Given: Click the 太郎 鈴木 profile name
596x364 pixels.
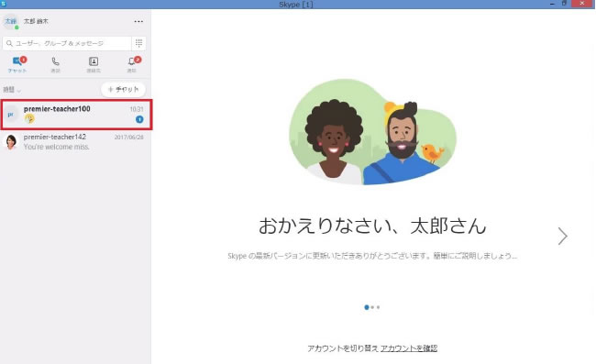Looking at the screenshot, I should tap(36, 21).
